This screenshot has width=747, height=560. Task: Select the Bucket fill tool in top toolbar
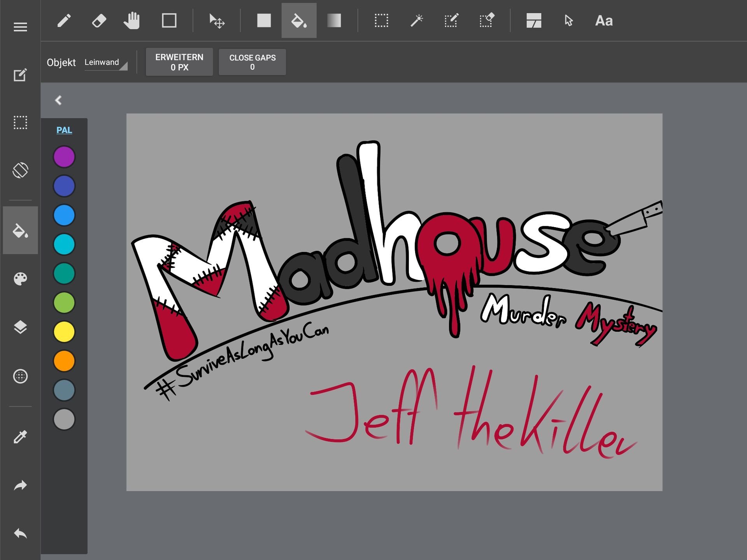click(299, 21)
